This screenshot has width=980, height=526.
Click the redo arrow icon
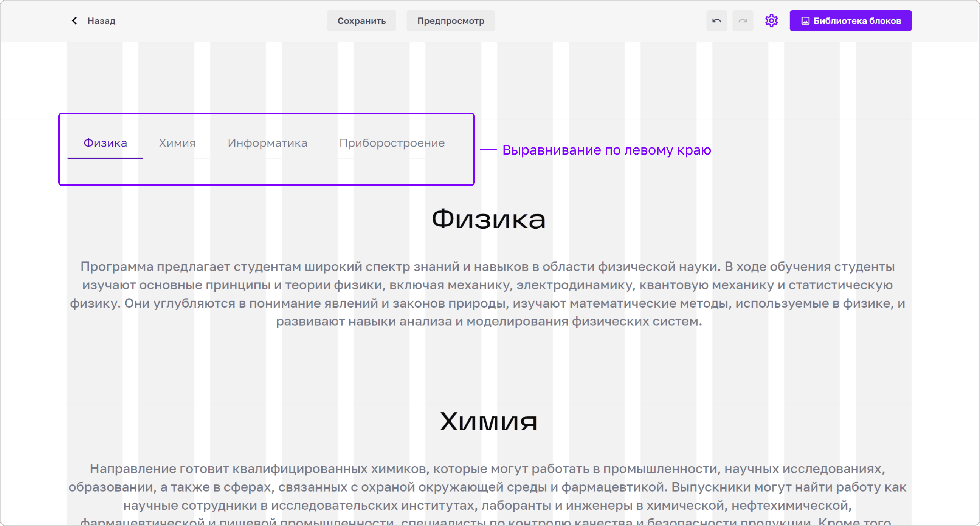(743, 20)
